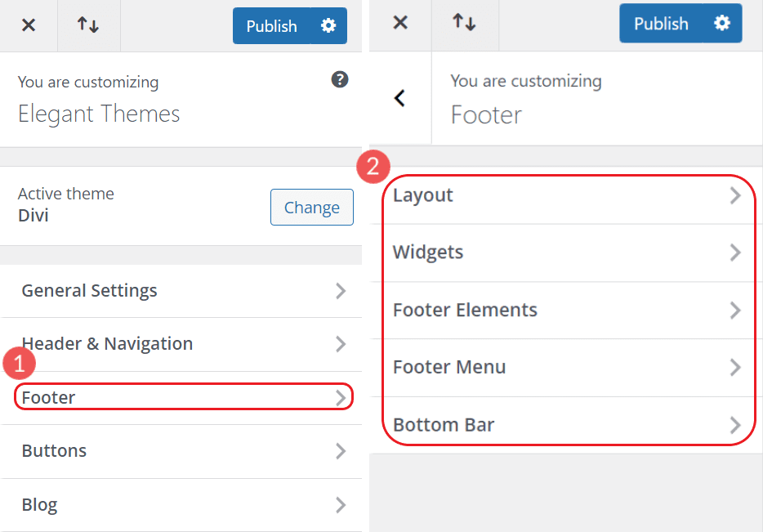
Task: Hide customizer controls with the arrows icon
Action: (88, 25)
